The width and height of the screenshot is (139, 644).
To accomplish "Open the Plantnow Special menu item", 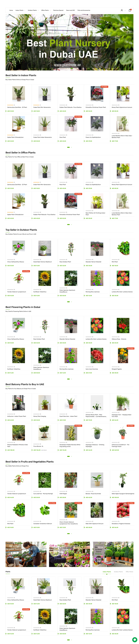I will (58, 10).
